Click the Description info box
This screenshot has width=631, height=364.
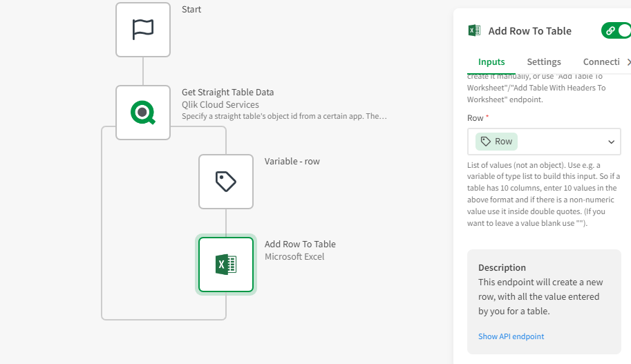coord(542,291)
